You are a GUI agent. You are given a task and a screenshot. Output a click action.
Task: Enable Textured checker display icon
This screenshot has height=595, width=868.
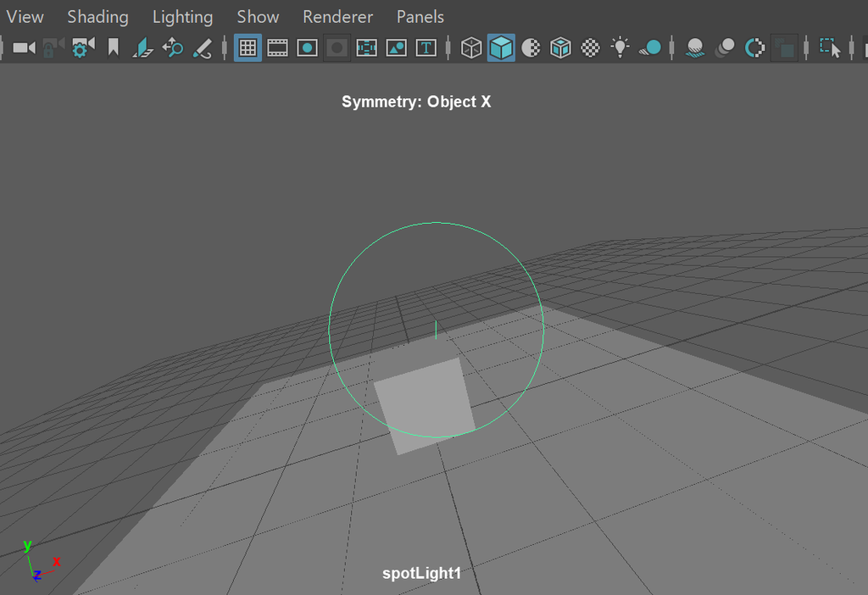click(590, 48)
